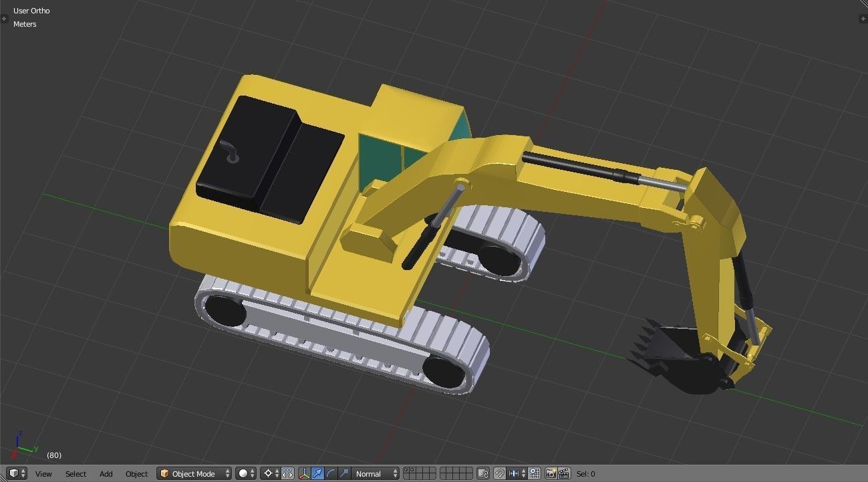Open the Add menu
The image size is (868, 482).
coord(106,473)
